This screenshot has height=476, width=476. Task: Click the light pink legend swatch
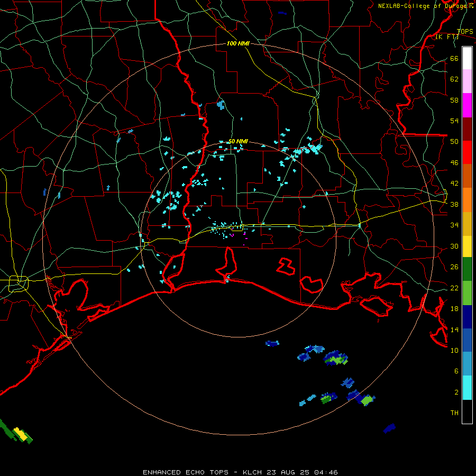point(467,81)
